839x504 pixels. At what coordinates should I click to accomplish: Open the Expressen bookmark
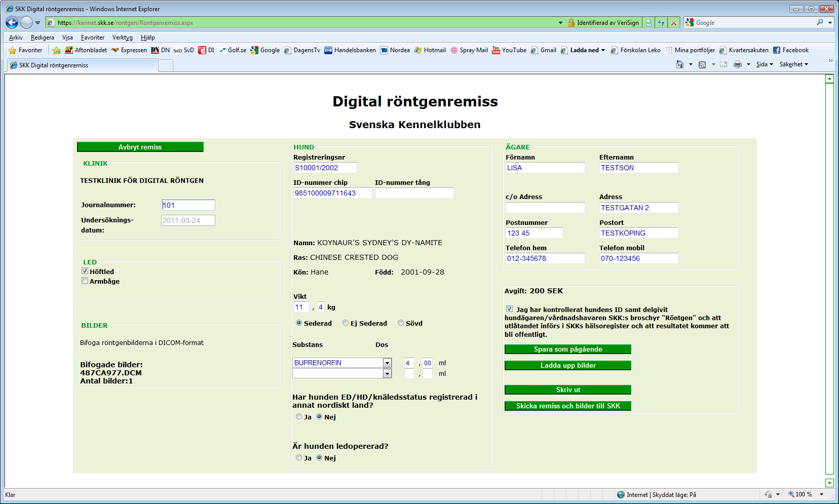point(129,50)
